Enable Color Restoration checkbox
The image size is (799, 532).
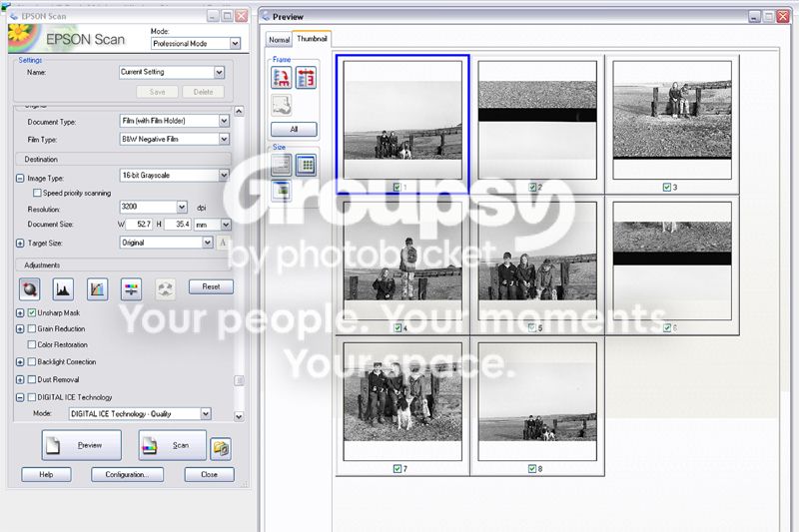(x=32, y=344)
